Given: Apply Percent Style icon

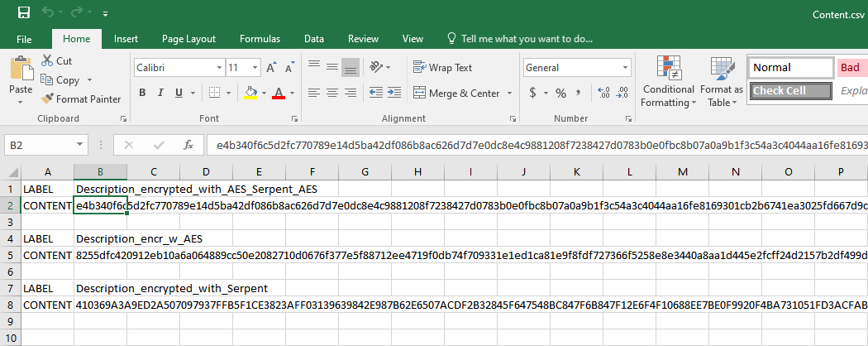Looking at the screenshot, I should click(x=560, y=93).
